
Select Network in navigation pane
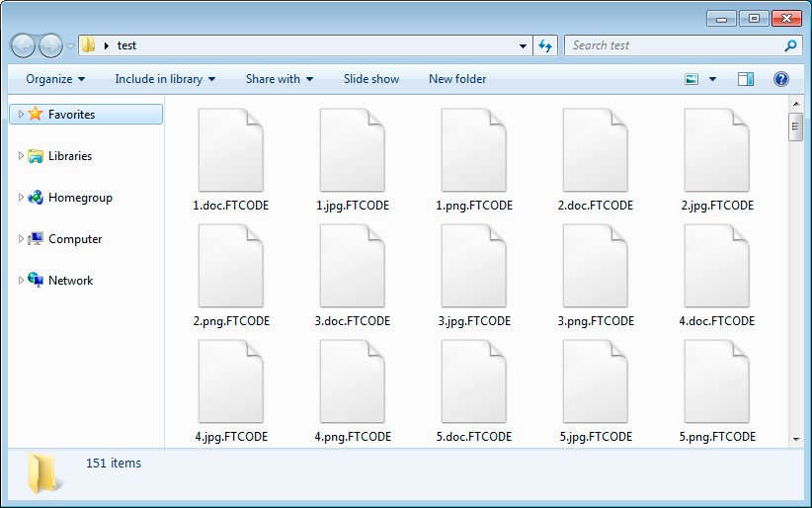(70, 281)
